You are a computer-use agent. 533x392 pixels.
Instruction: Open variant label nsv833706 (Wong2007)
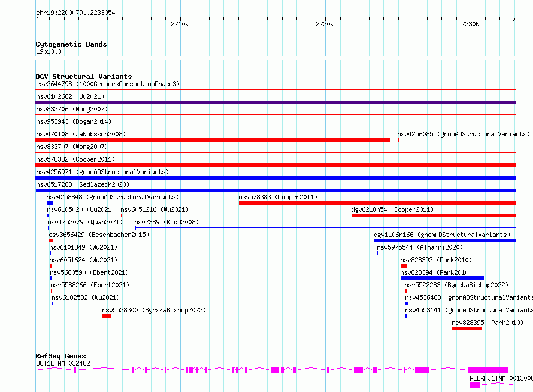pos(72,109)
